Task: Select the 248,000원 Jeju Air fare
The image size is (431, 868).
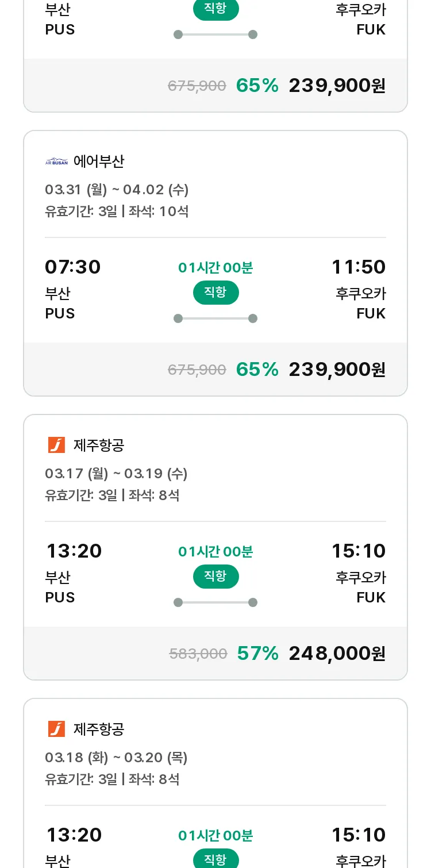Action: [337, 653]
